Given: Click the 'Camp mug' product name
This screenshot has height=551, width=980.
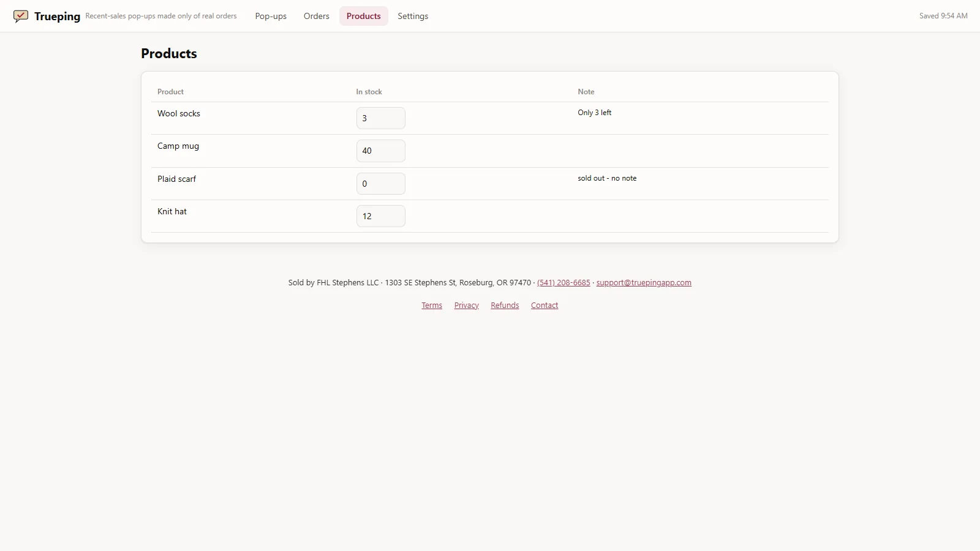Looking at the screenshot, I should pyautogui.click(x=178, y=146).
